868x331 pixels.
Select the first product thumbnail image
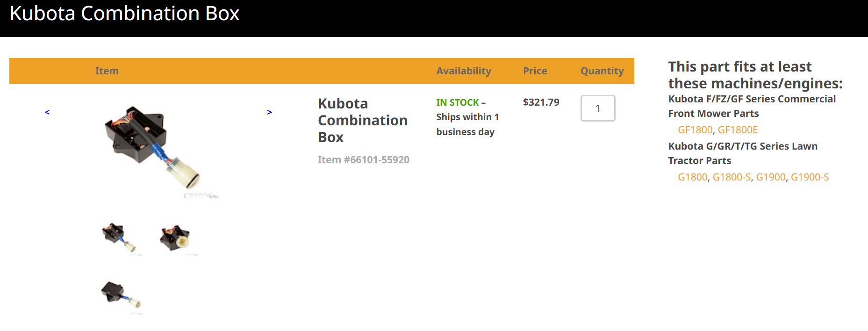(x=119, y=237)
